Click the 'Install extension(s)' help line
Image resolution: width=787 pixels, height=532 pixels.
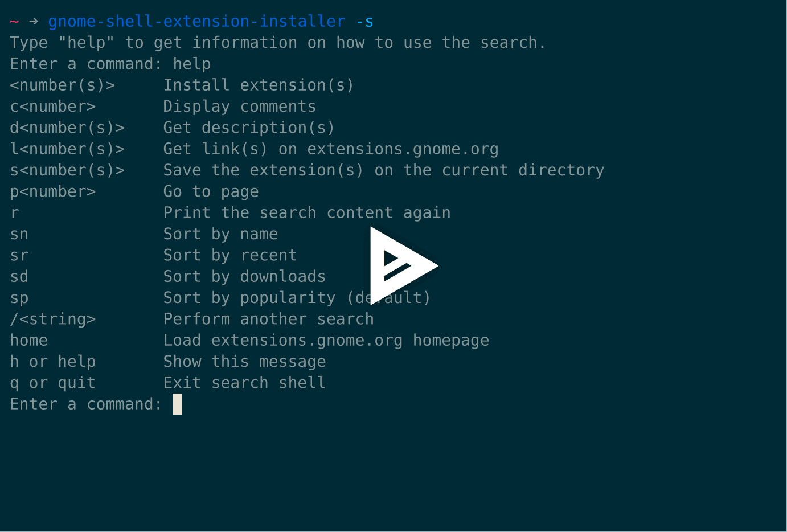[x=259, y=85]
